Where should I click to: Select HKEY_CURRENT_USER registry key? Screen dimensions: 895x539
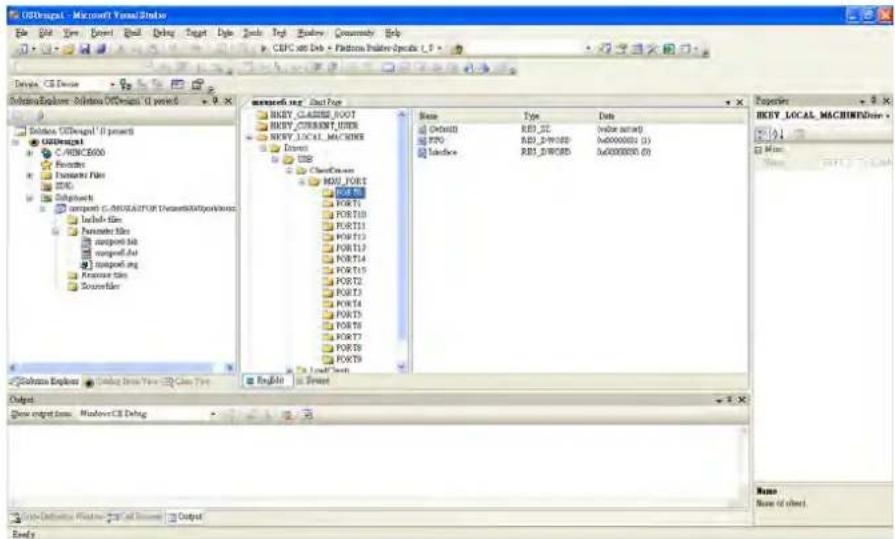[x=314, y=126]
